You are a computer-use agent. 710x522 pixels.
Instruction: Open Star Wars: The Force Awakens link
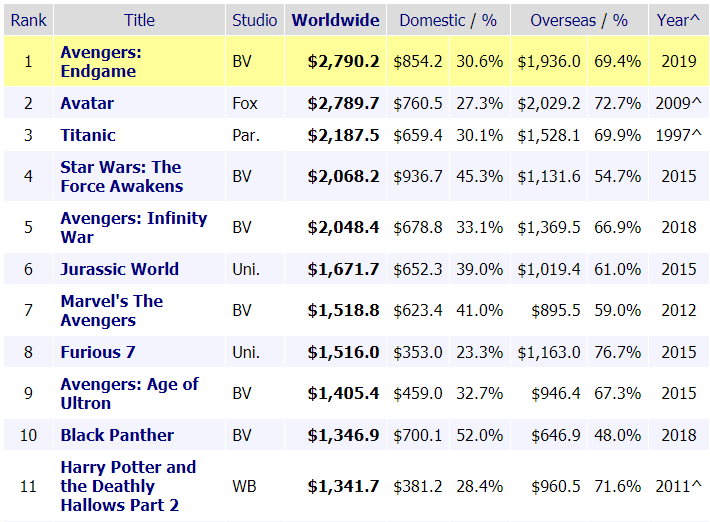121,176
